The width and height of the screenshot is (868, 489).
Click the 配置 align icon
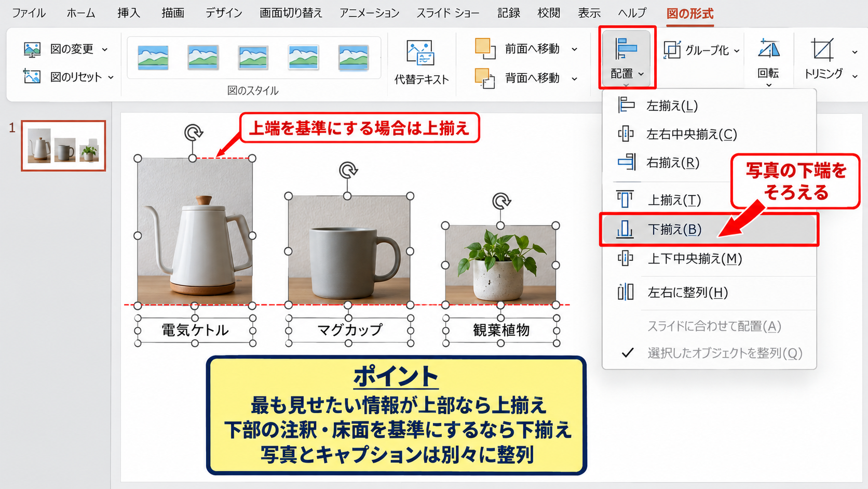[x=626, y=49]
